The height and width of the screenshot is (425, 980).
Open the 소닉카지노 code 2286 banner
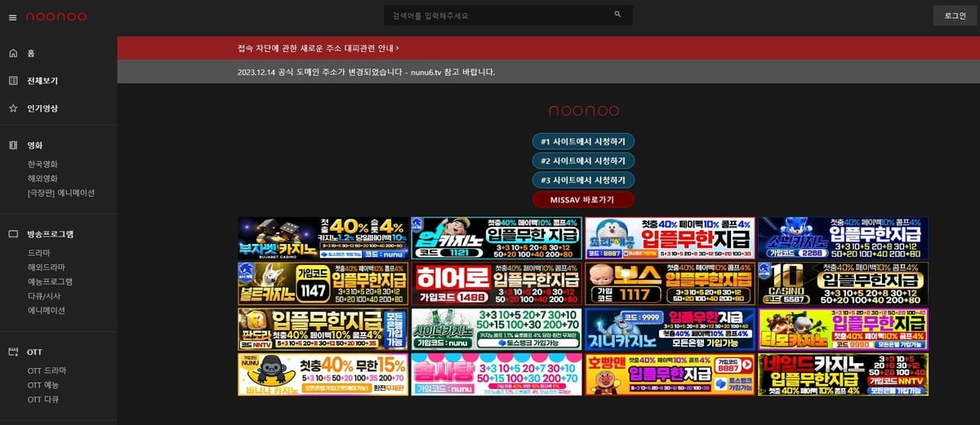click(844, 238)
